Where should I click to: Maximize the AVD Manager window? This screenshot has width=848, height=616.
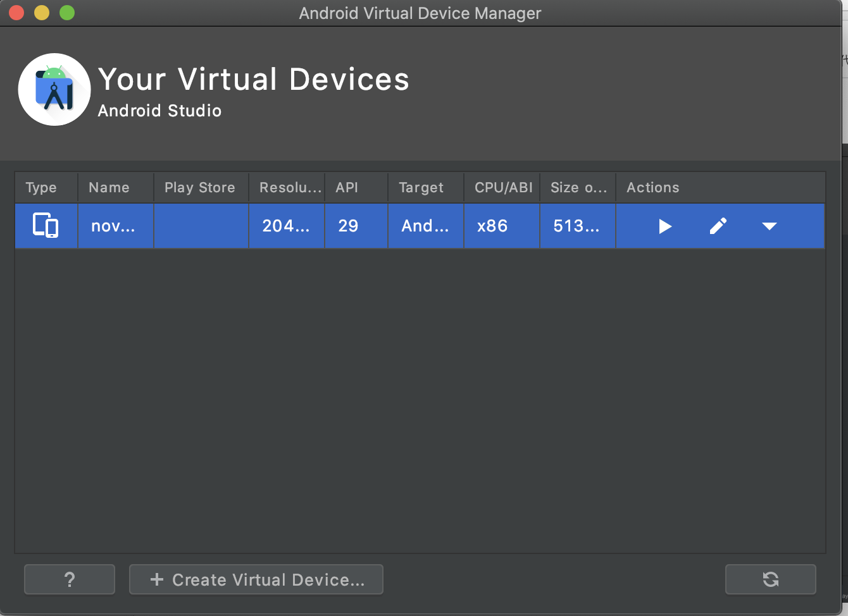point(67,13)
